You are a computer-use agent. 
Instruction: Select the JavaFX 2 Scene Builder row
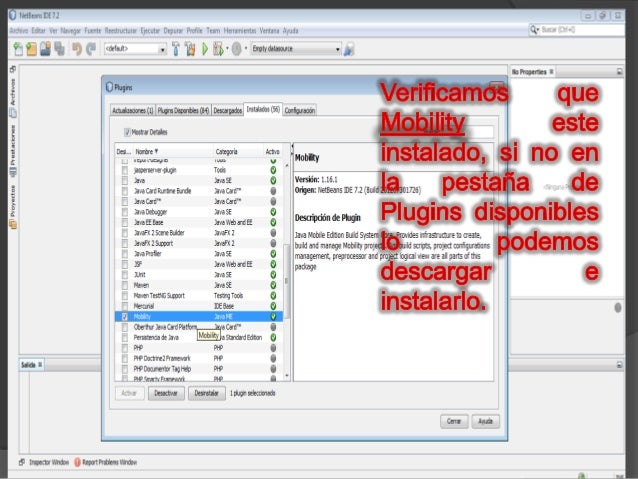point(199,233)
